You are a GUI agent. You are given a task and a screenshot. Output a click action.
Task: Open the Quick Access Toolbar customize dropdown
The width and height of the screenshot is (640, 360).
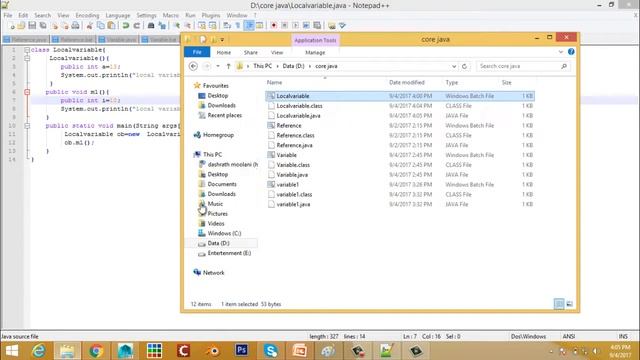pyautogui.click(x=222, y=40)
